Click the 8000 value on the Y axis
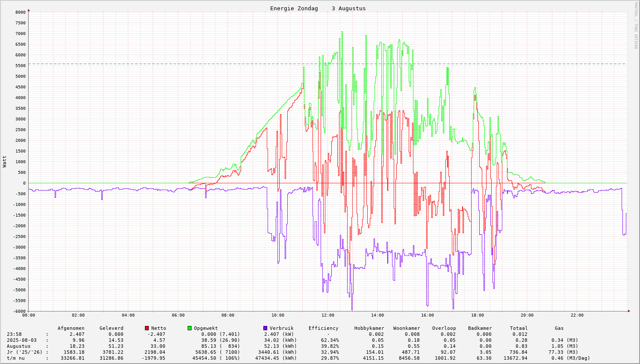Screen dimensions: 640x364 20,12
